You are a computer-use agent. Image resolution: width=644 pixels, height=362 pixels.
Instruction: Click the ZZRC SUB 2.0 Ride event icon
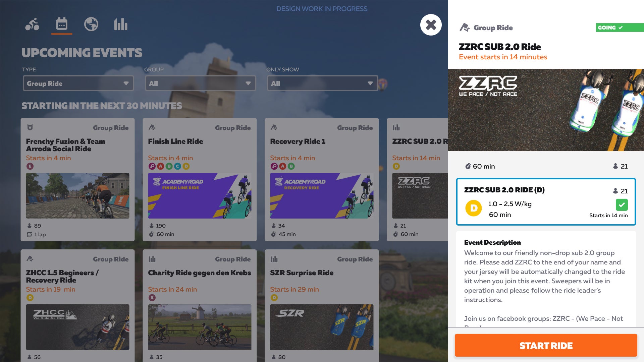pyautogui.click(x=396, y=128)
